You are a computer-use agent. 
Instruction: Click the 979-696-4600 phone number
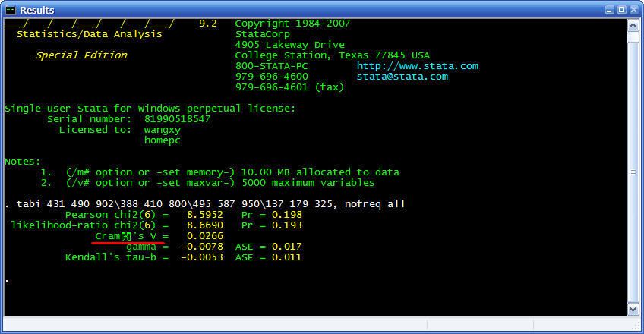(x=271, y=77)
